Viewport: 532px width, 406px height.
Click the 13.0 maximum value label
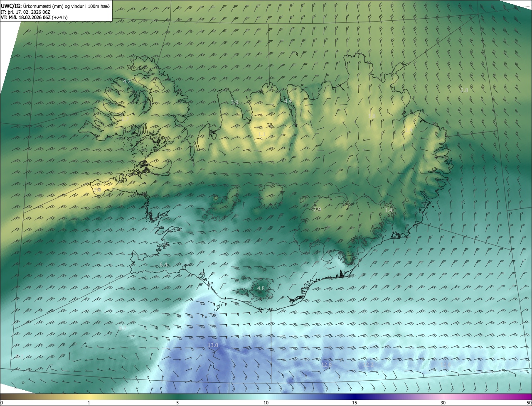(213, 345)
